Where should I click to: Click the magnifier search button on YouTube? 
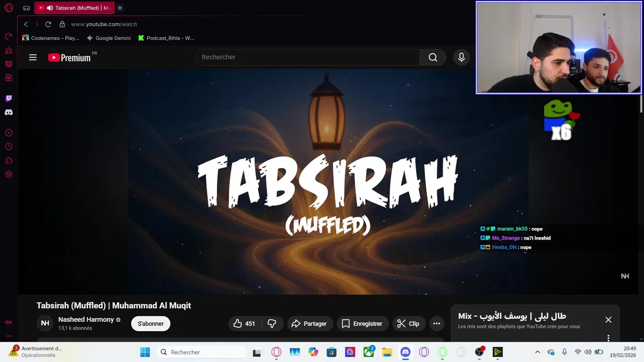click(x=433, y=57)
